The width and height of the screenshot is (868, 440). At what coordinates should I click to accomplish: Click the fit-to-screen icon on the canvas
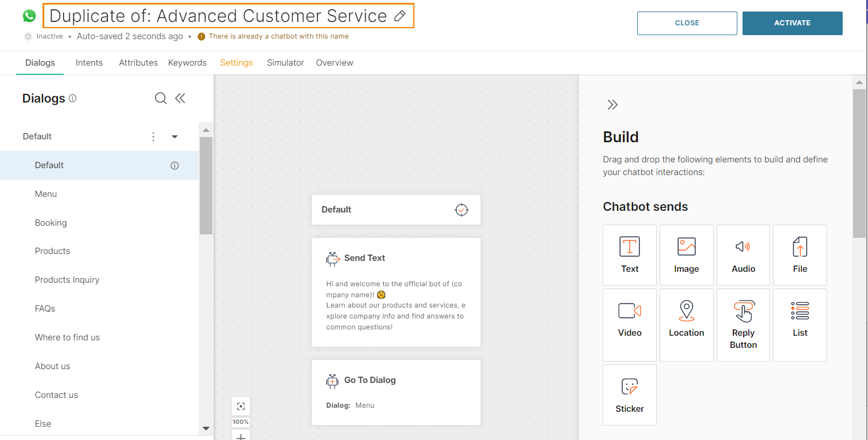pos(241,406)
